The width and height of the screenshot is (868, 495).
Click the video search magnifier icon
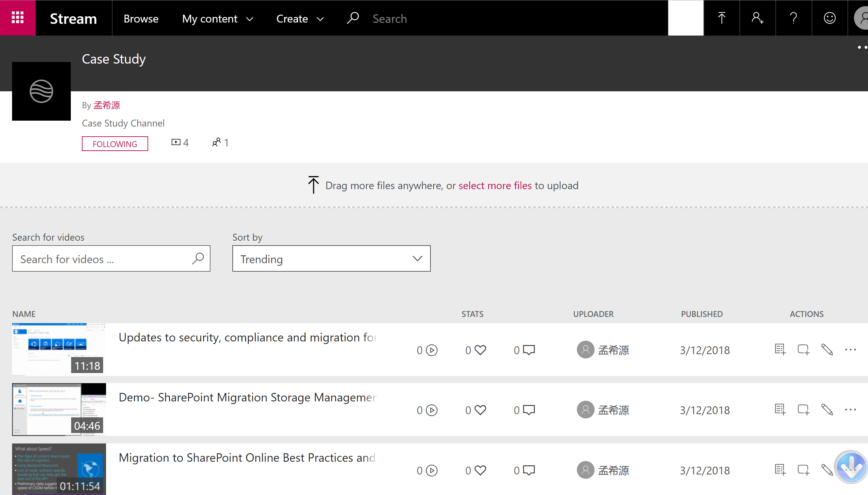[198, 258]
